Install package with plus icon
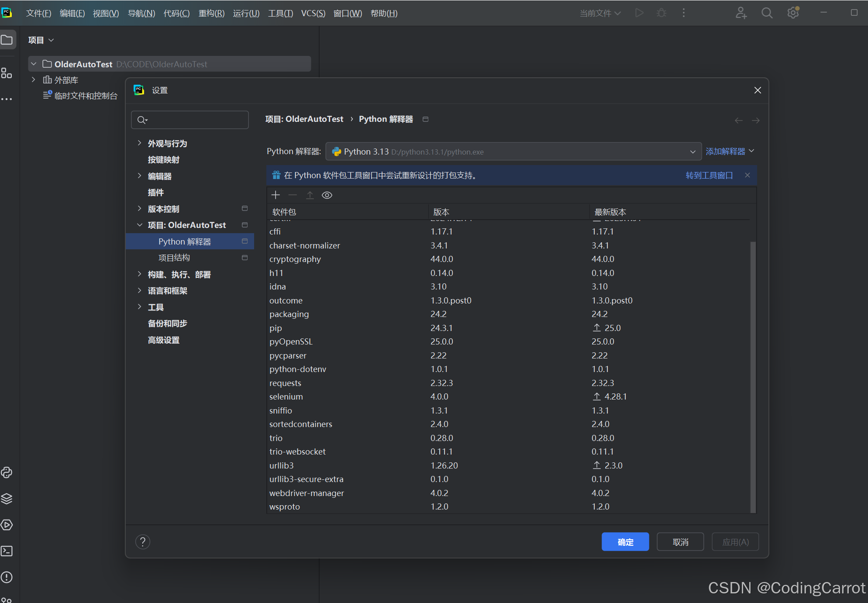868x603 pixels. tap(276, 195)
